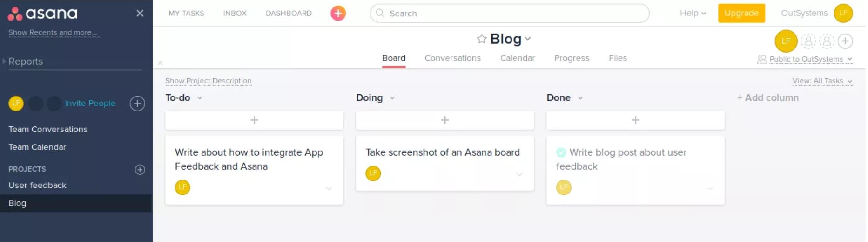868x242 pixels.
Task: Collapse header with double chevron icon
Action: (x=160, y=62)
